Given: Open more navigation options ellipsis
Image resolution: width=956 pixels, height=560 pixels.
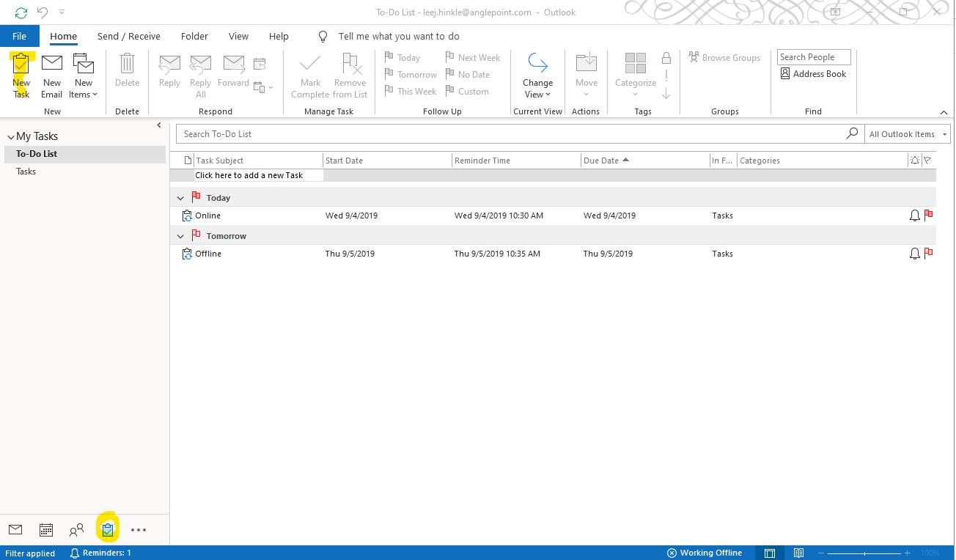Looking at the screenshot, I should click(x=139, y=529).
